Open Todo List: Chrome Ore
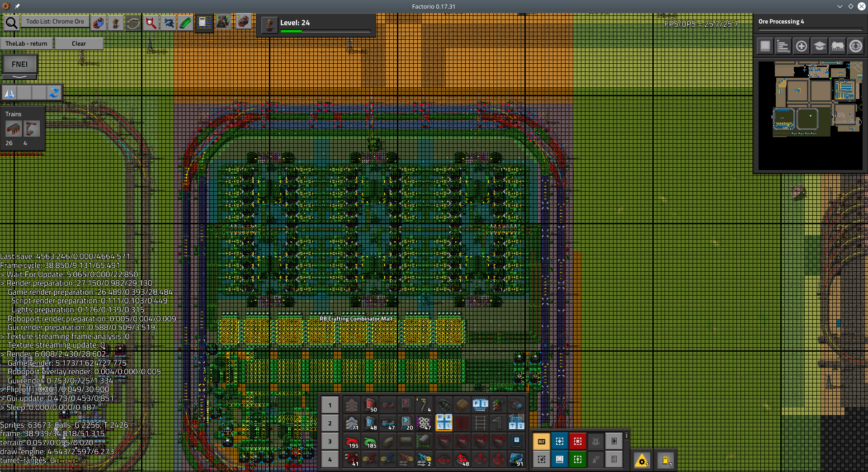The width and height of the screenshot is (868, 472). [55, 21]
